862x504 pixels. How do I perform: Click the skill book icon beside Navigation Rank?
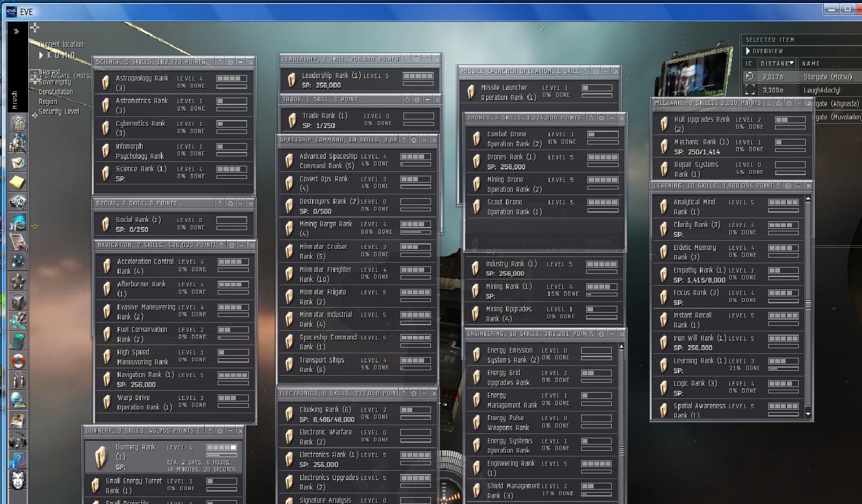[x=106, y=379]
